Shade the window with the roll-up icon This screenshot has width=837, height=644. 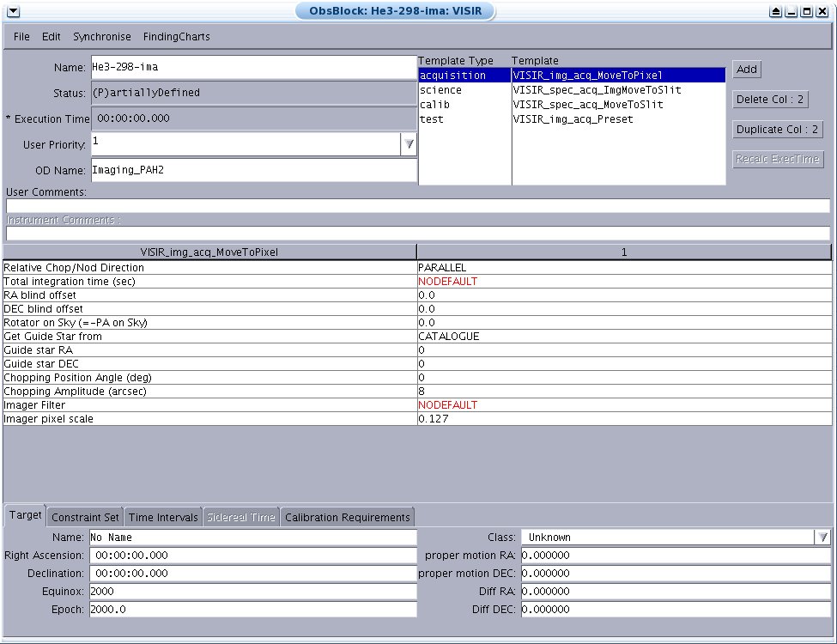775,11
